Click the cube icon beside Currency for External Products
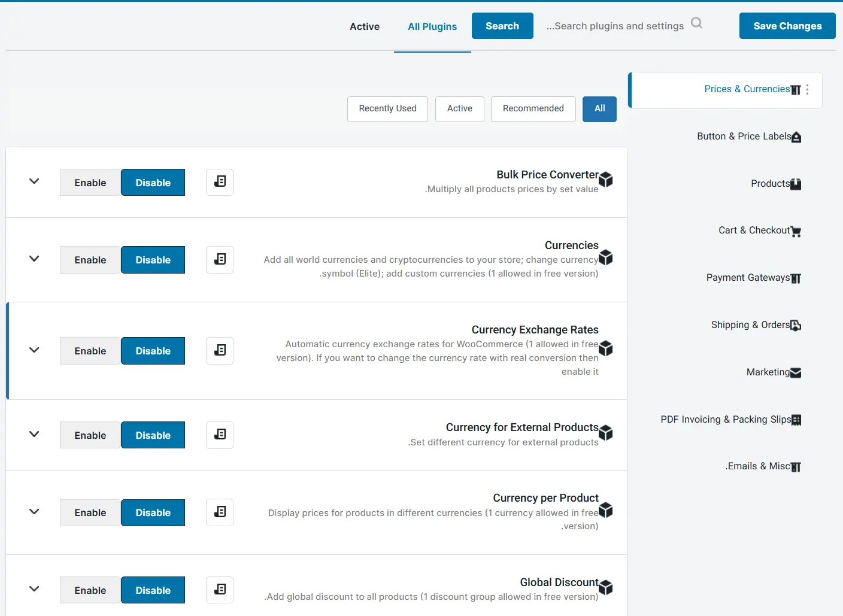843x616 pixels. point(606,432)
